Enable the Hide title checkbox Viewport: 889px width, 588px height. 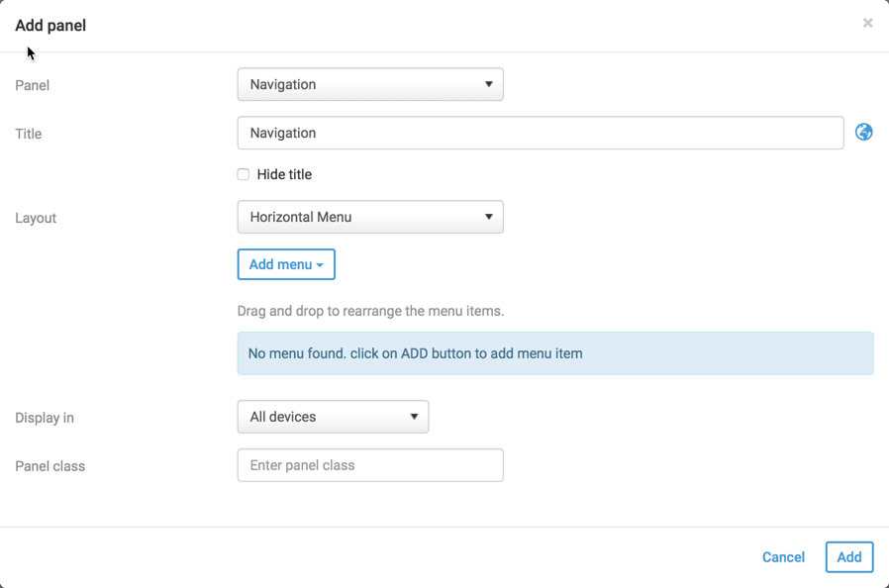(244, 175)
